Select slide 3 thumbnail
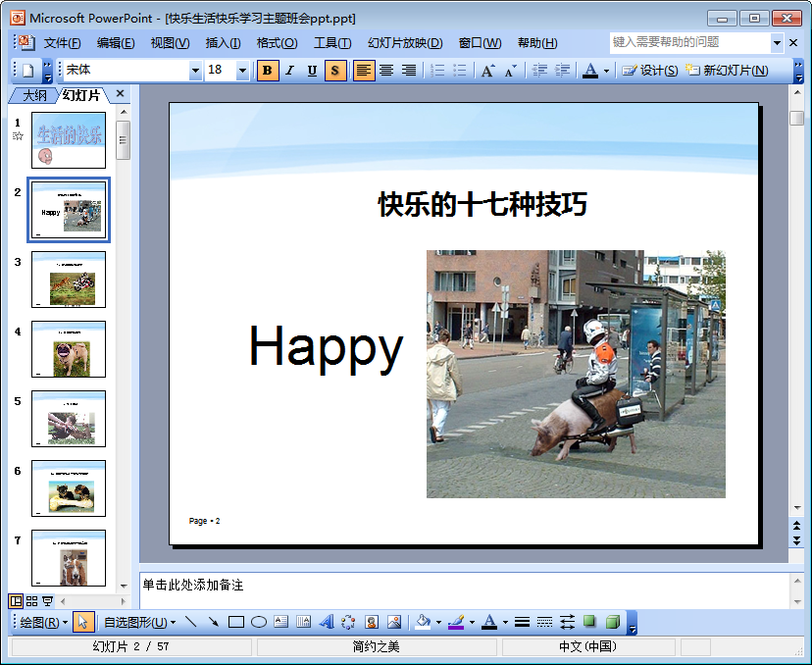This screenshot has height=665, width=812. click(x=68, y=279)
